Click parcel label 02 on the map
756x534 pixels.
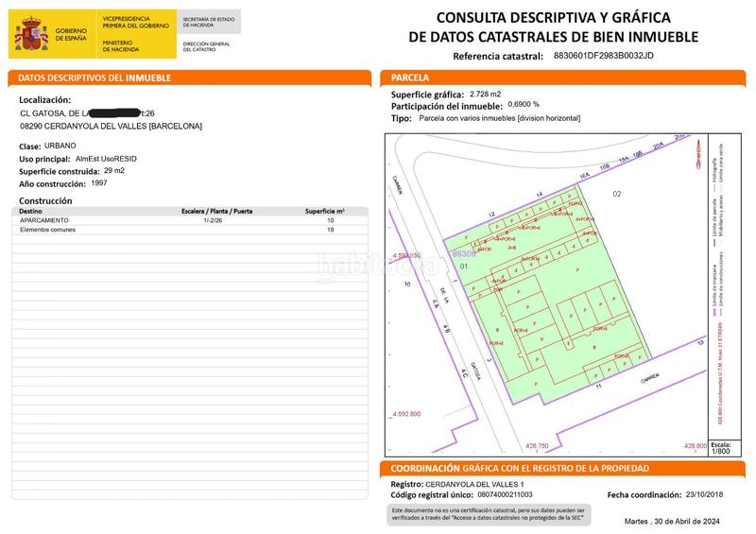[x=618, y=194]
